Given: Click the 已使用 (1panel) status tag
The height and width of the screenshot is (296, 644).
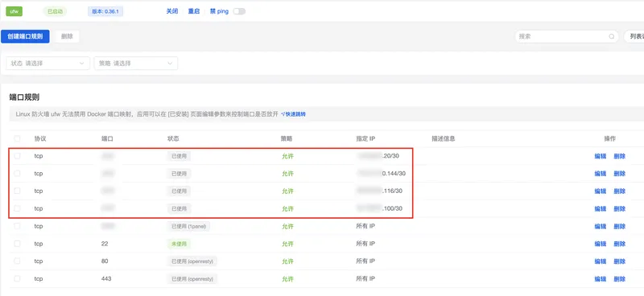Looking at the screenshot, I should pos(188,226).
